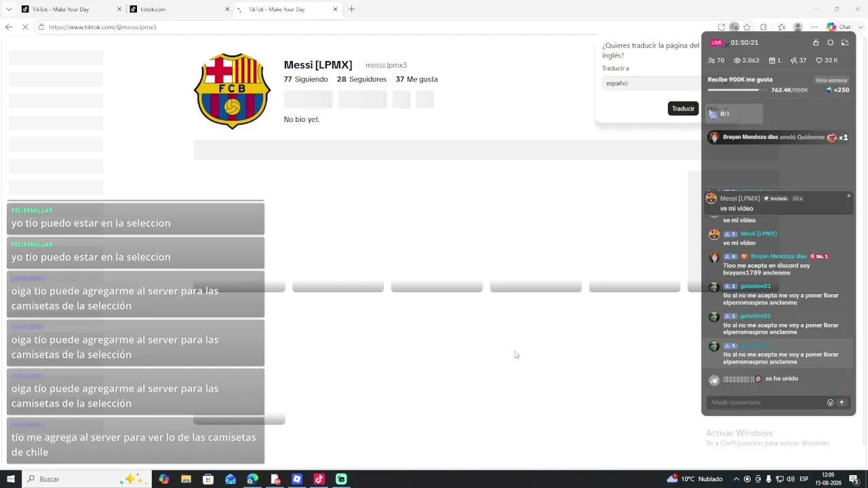Screen dimensions: 868x488
Task: Click the gift icon showing 1
Action: pyautogui.click(x=772, y=60)
